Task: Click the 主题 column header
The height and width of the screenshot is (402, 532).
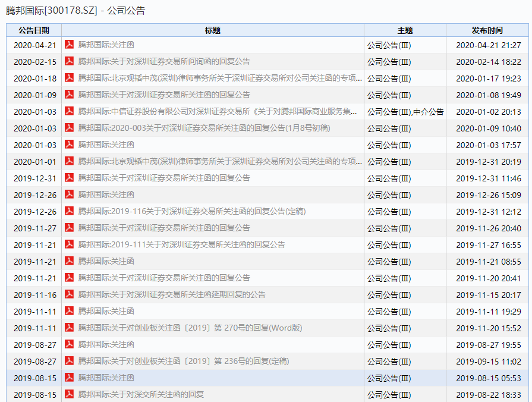Action: coord(405,30)
